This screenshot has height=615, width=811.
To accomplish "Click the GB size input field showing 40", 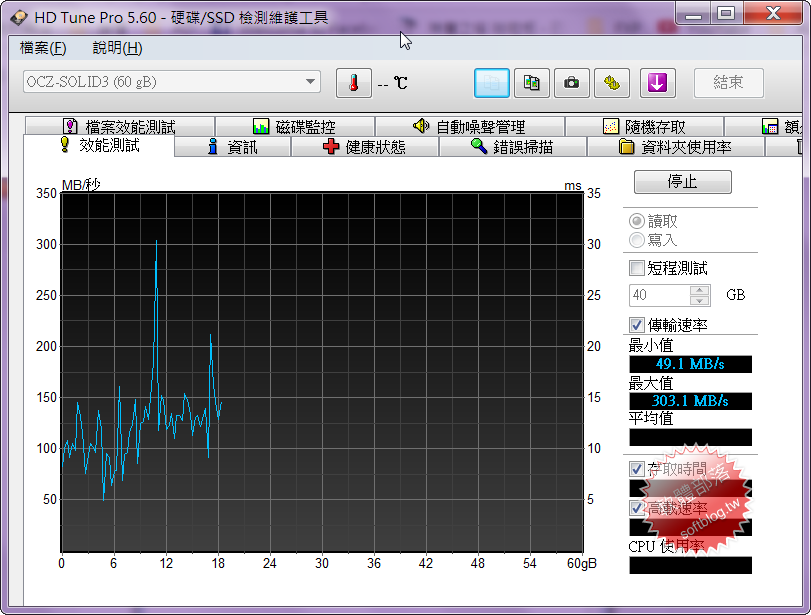I will pyautogui.click(x=659, y=295).
